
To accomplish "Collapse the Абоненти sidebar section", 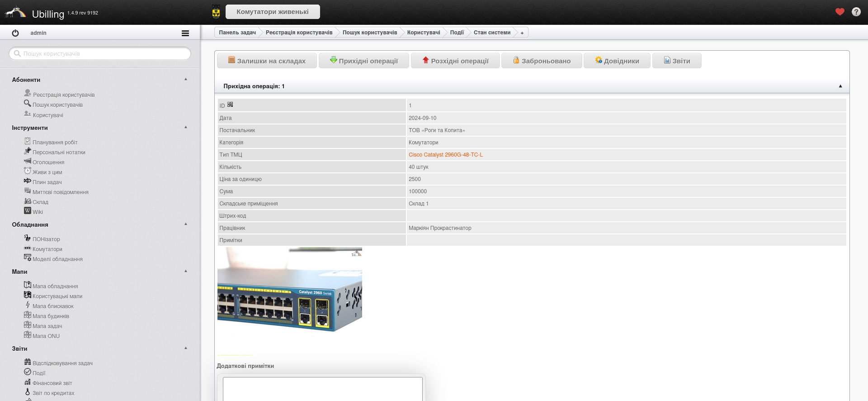I will tap(186, 79).
